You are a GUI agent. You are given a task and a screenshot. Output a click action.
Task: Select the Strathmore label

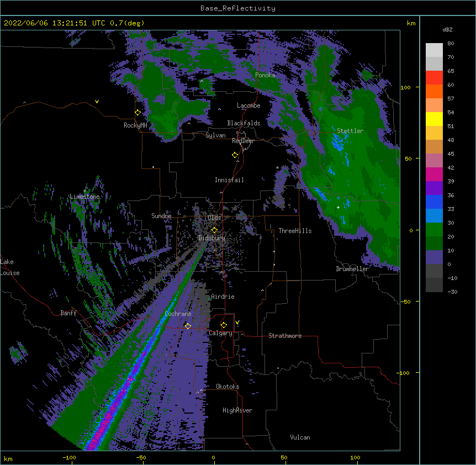(x=285, y=336)
